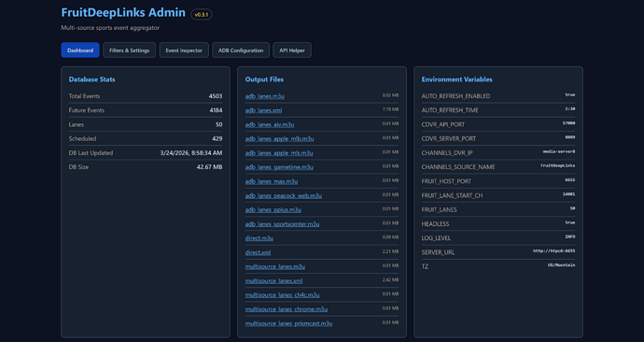Viewport: 644px width, 342px height.
Task: Click the Output Files heading
Action: tap(264, 79)
